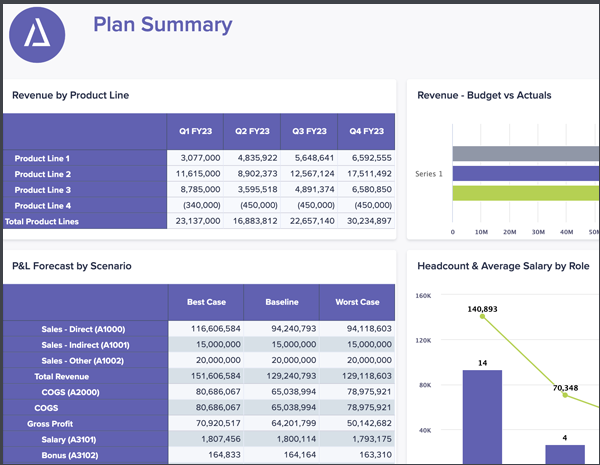The width and height of the screenshot is (600, 465).
Task: Click cell value 1,807,456
Action: [x=221, y=439]
